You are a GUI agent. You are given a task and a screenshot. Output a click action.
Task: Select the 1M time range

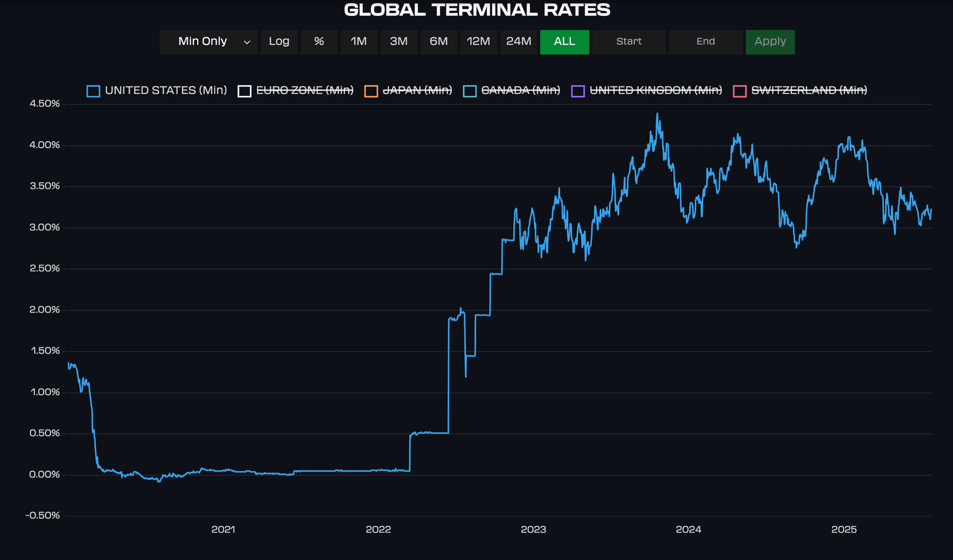358,42
